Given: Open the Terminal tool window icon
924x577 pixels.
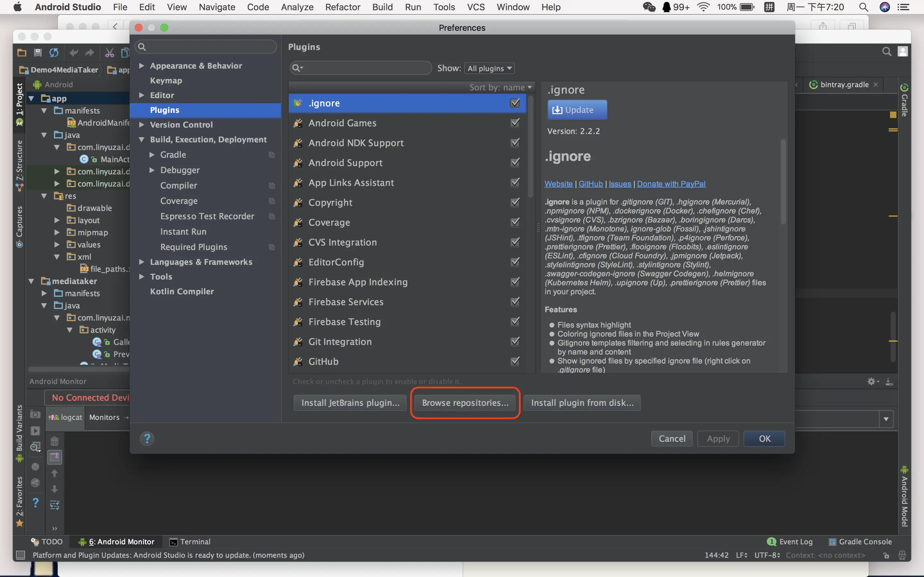Looking at the screenshot, I should 173,542.
